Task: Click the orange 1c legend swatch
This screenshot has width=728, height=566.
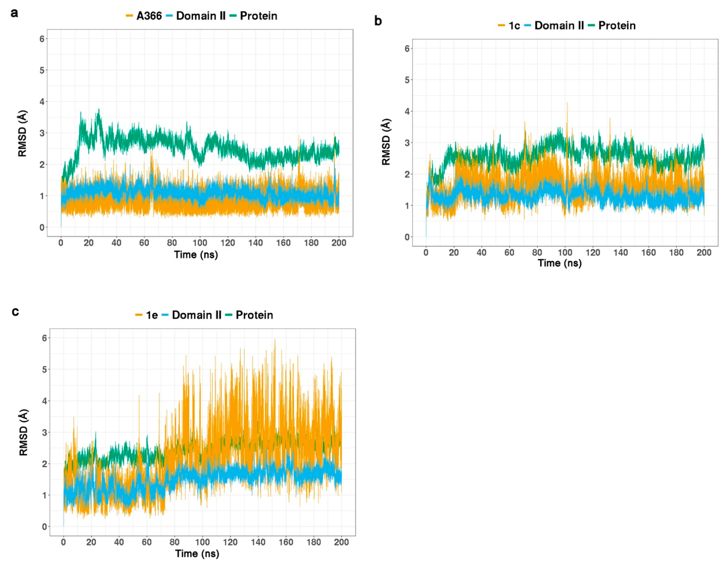Action: (x=501, y=25)
